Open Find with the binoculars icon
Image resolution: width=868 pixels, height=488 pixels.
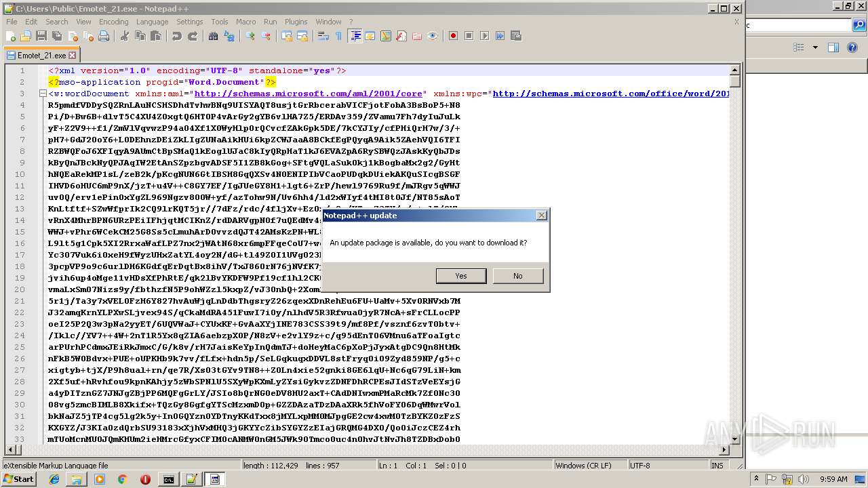coord(213,36)
